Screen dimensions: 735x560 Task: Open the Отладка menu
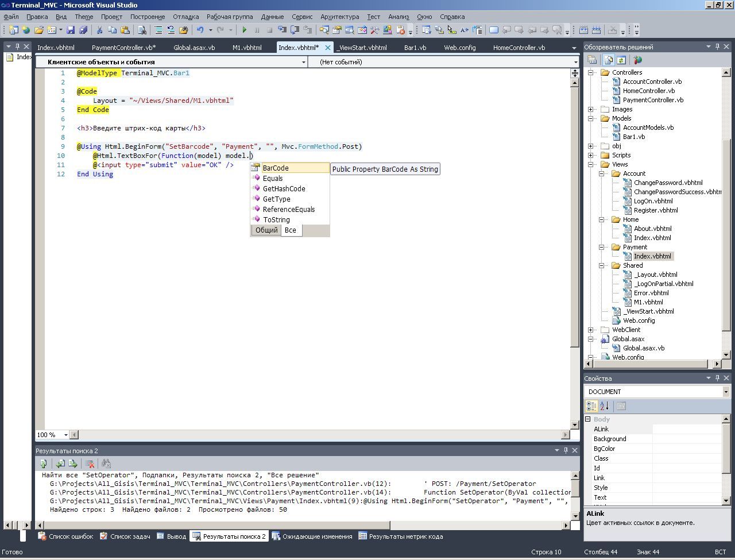coord(185,17)
